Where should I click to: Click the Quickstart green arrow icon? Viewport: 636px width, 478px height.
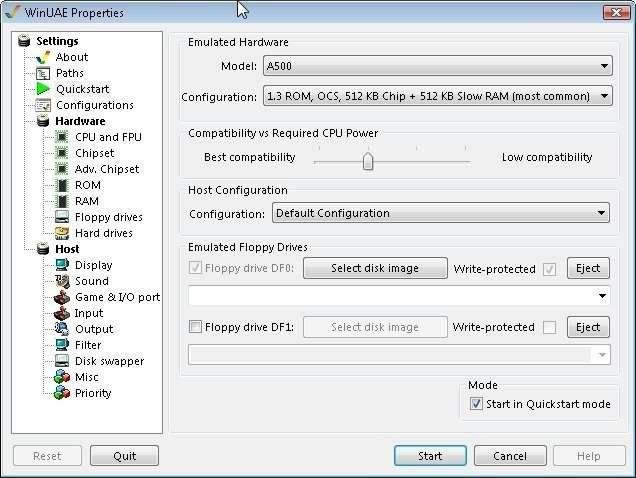[43, 89]
